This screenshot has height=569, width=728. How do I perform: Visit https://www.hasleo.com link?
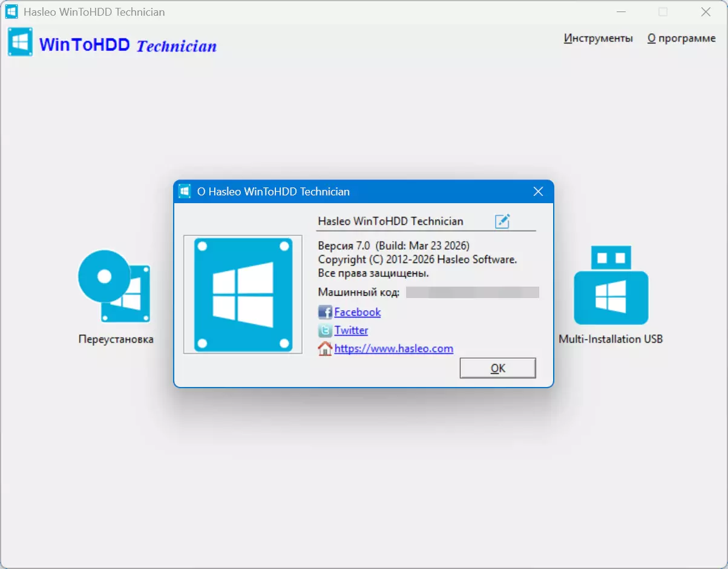[393, 348]
